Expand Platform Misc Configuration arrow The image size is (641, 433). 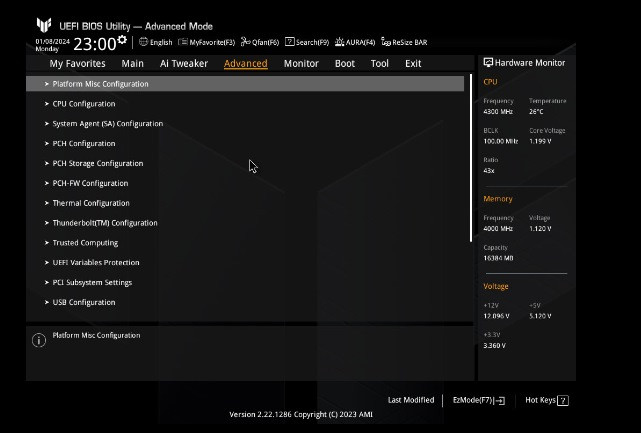click(x=47, y=84)
